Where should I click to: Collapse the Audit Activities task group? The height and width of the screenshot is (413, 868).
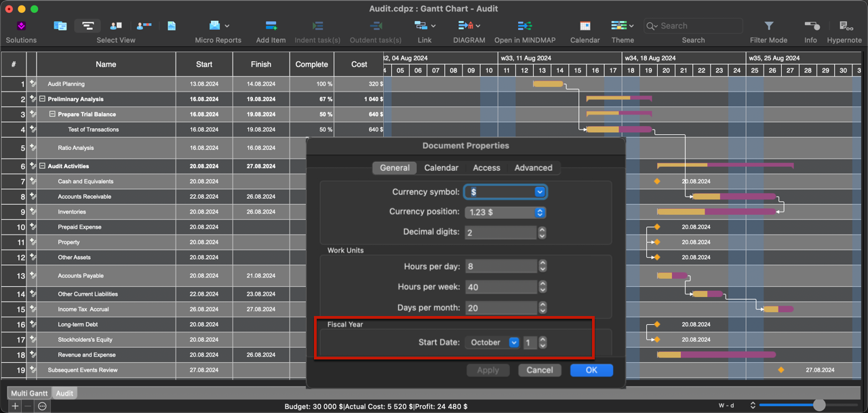point(43,166)
